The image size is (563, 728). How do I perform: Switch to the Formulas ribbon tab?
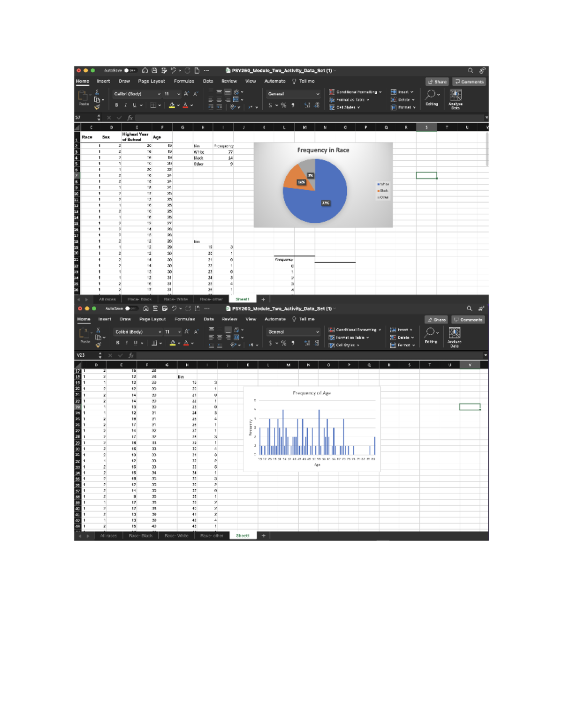coord(183,81)
